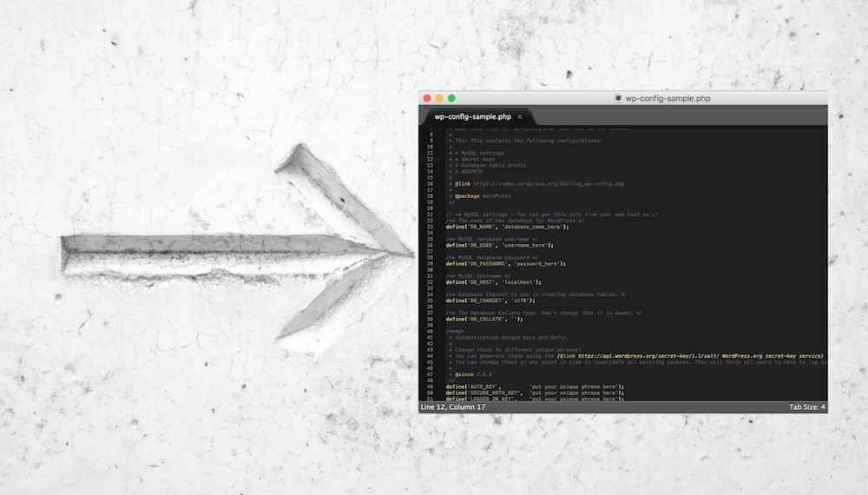The height and width of the screenshot is (495, 868).
Task: Click the file icon in title bar
Action: point(618,98)
